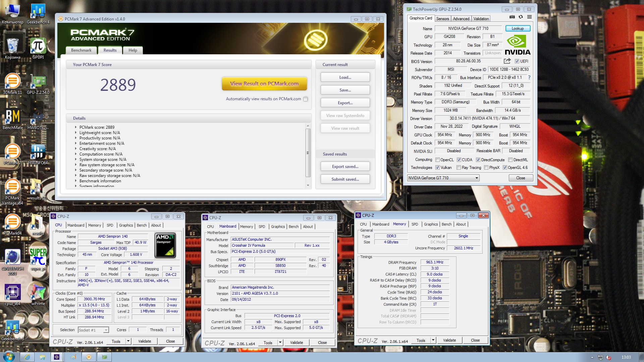
Task: Click the GPU Name field NVIDIA GeForce GT 710
Action: tap(468, 28)
